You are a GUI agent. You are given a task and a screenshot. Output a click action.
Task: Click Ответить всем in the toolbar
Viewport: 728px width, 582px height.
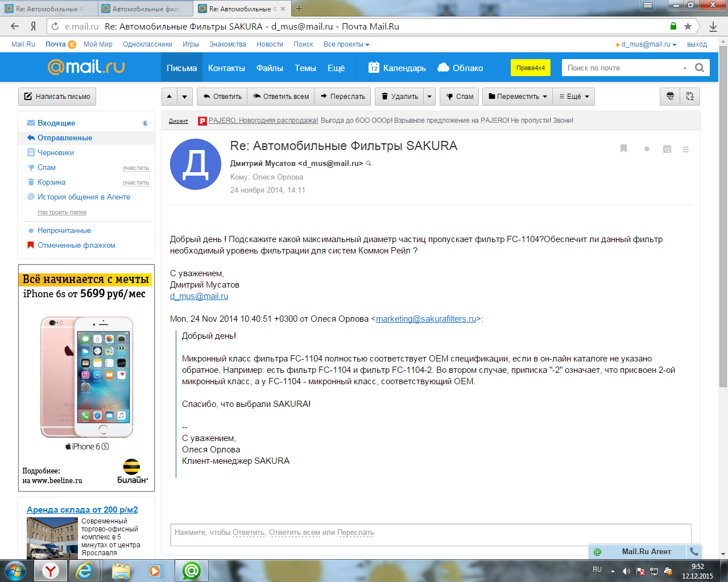point(281,97)
